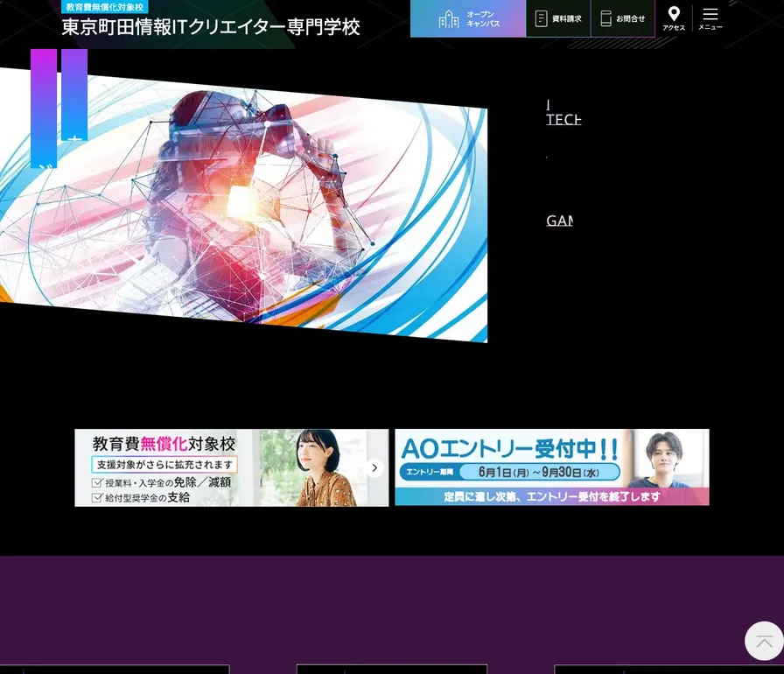Click the VR woman hero image

point(243,205)
